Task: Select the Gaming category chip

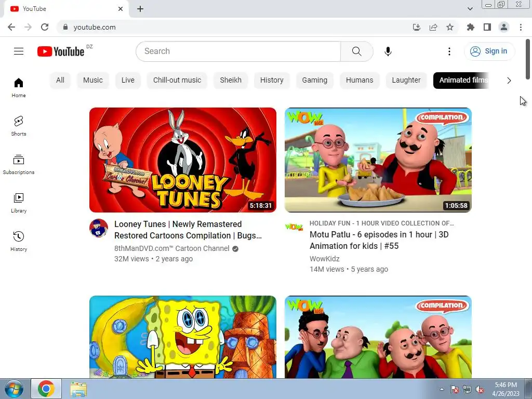Action: [314, 80]
